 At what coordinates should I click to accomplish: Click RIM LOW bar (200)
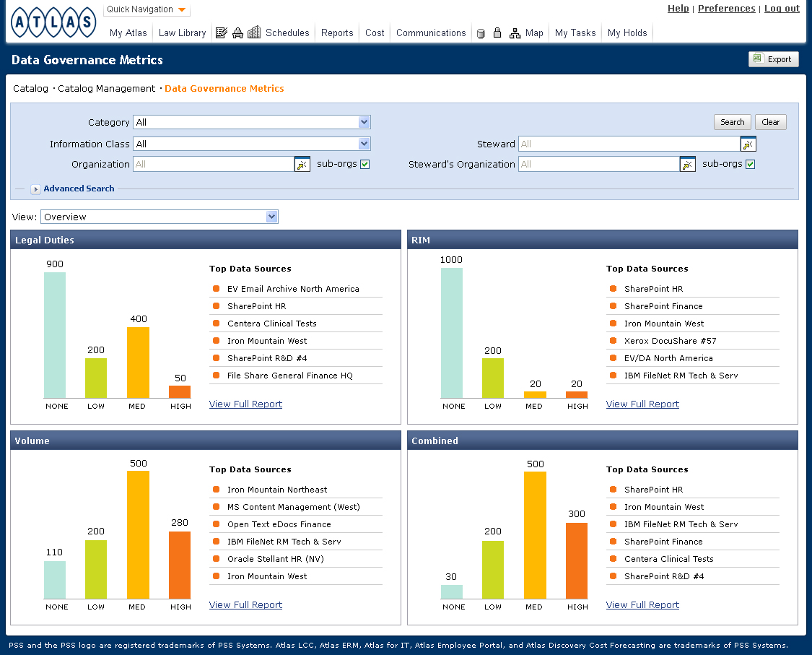pyautogui.click(x=492, y=378)
